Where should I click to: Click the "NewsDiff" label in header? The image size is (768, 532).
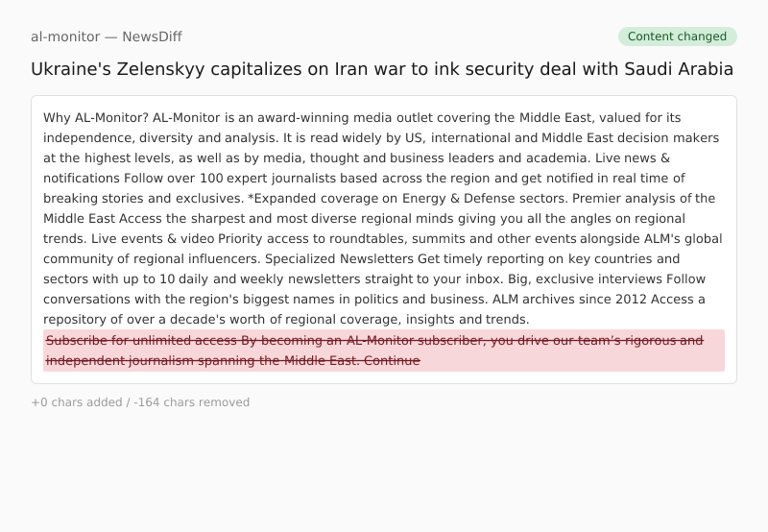tap(152, 36)
